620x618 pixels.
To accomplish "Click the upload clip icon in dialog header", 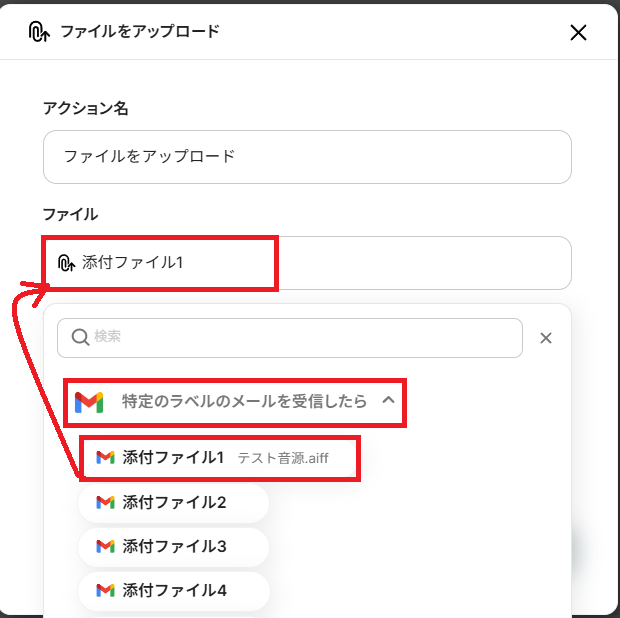I will [39, 32].
